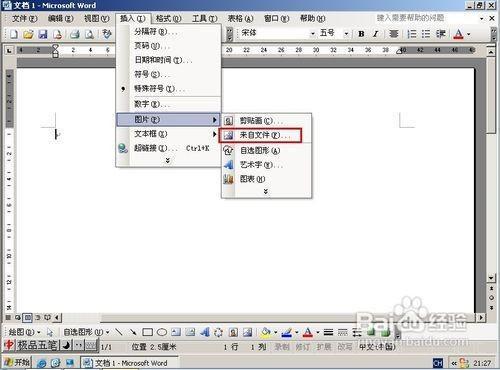Image resolution: width=500 pixels, height=370 pixels.
Task: Switch to Normal view button
Action: (8, 318)
